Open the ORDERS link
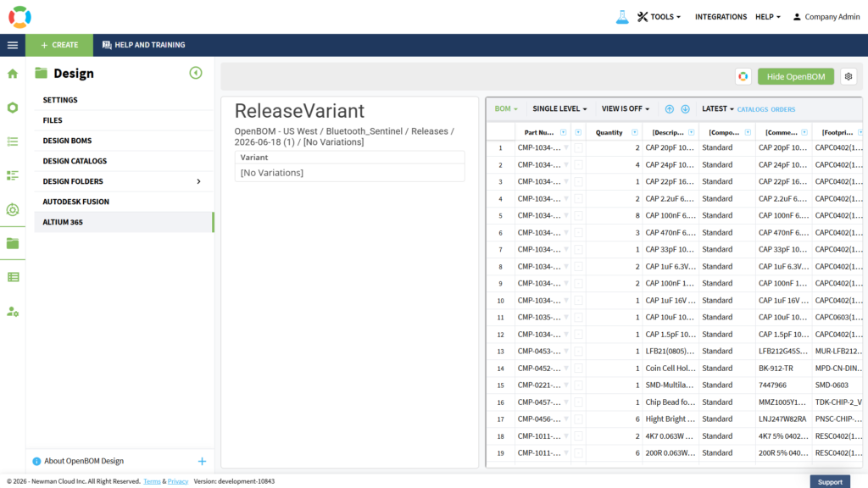 coord(782,109)
